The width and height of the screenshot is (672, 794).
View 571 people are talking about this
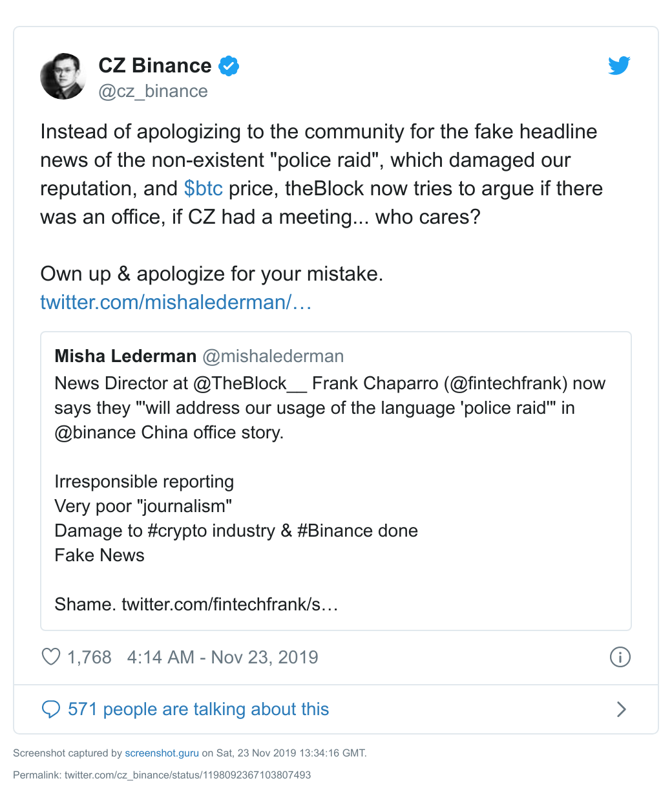tap(198, 709)
